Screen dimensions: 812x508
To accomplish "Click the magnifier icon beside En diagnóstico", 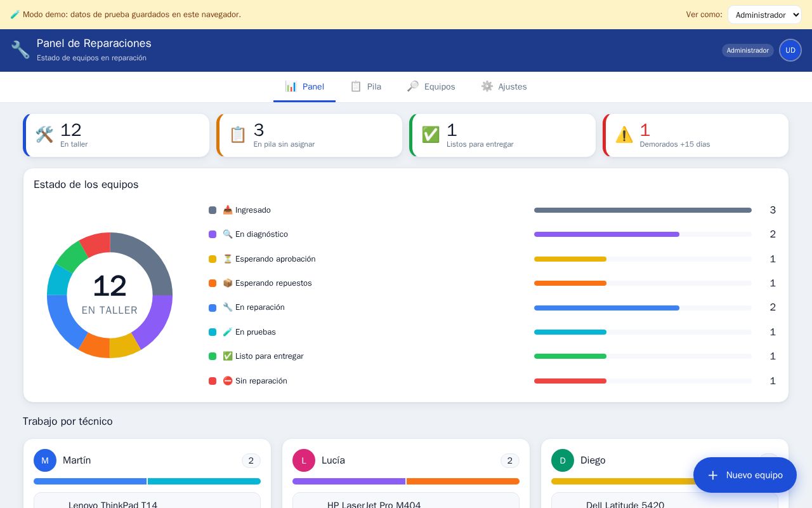I will coord(228,234).
